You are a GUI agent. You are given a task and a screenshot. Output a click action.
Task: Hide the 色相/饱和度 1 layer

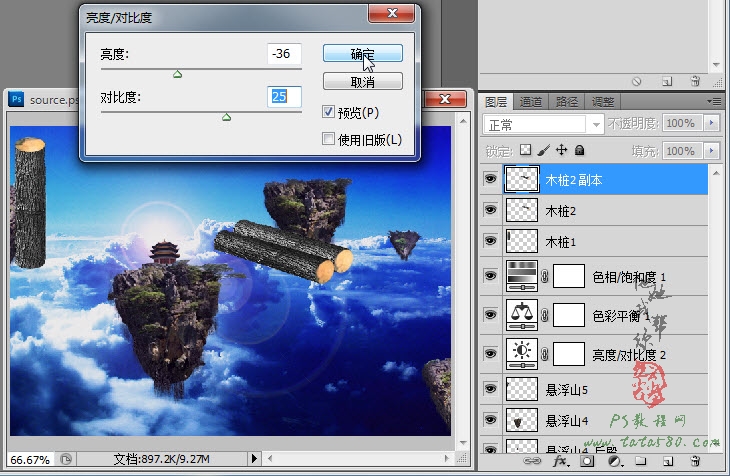[x=490, y=276]
